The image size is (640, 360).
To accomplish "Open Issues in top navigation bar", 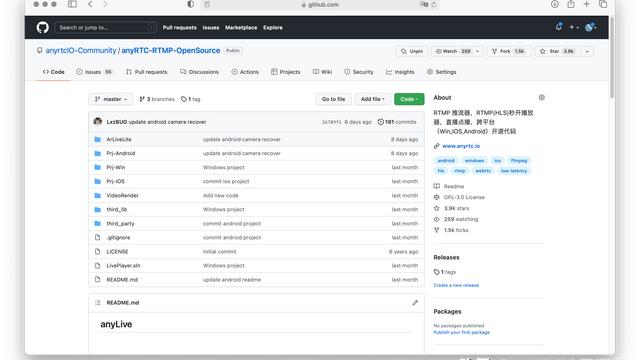I will coord(211,27).
